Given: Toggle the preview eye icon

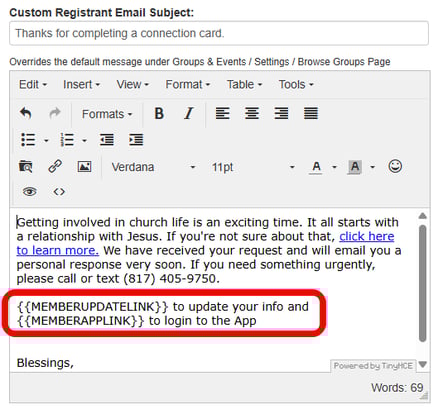Looking at the screenshot, I should click(x=29, y=192).
